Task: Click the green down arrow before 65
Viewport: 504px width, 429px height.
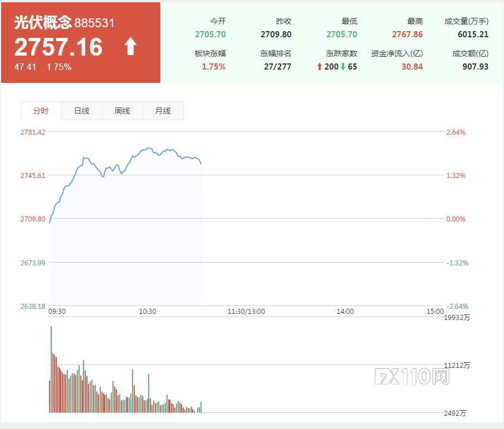Action: (x=343, y=67)
